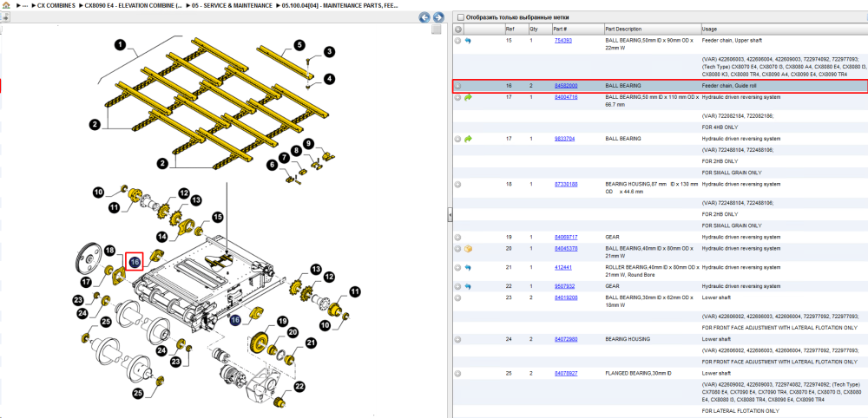
Task: Open part number link 9833704
Action: point(564,139)
